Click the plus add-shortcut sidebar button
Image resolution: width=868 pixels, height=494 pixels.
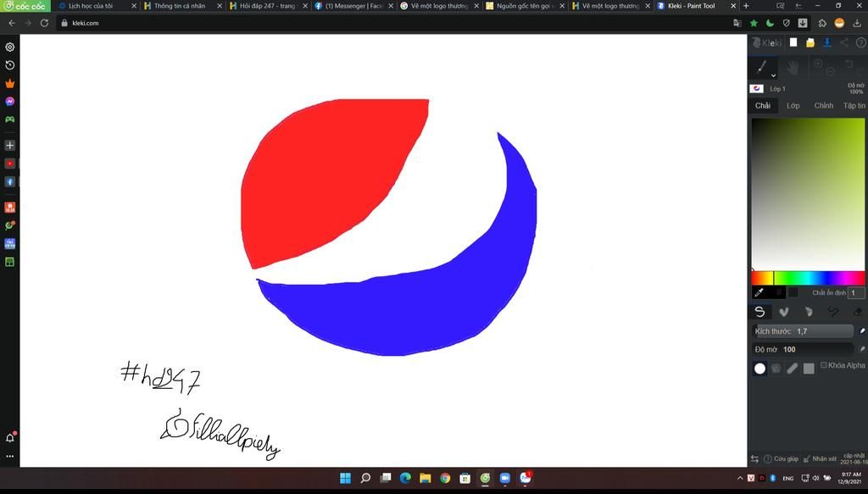(9, 145)
